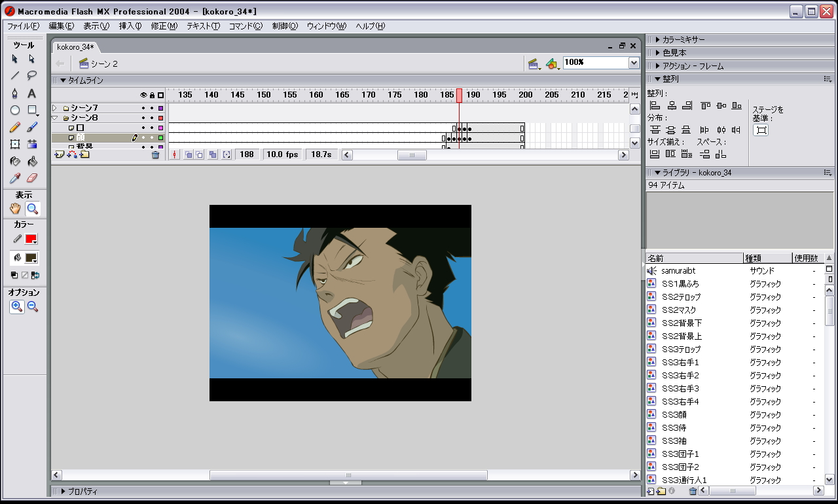This screenshot has width=838, height=504.
Task: Switch to the kokoro_34* document tab
Action: tap(76, 46)
